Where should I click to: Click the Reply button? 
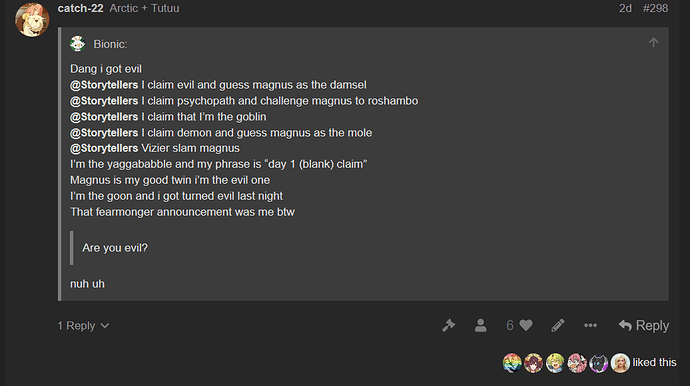tap(644, 326)
